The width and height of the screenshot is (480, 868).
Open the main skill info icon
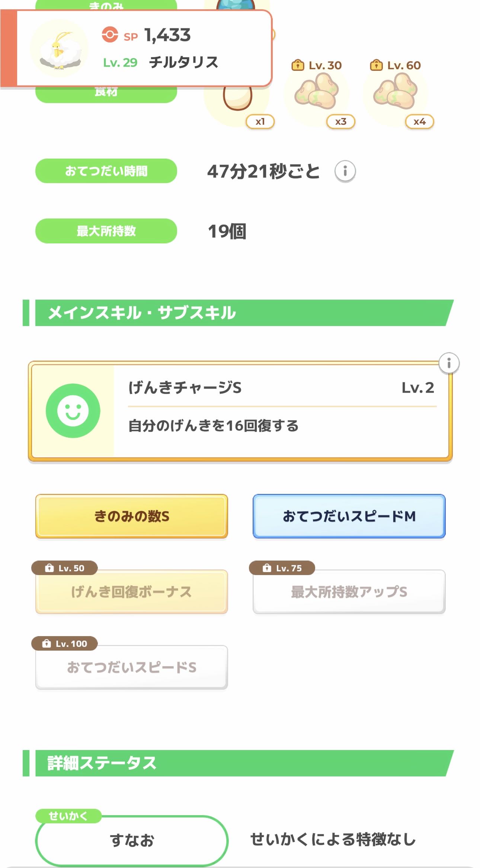pos(449,363)
